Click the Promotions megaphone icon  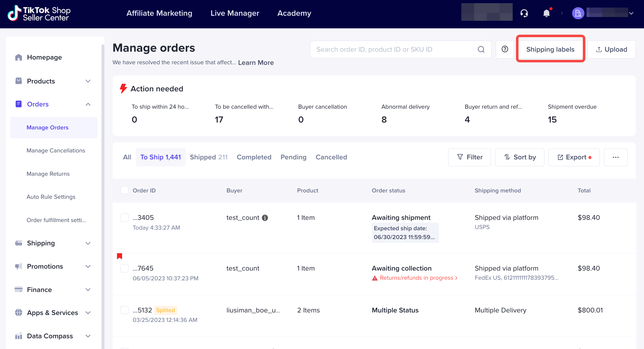19,266
